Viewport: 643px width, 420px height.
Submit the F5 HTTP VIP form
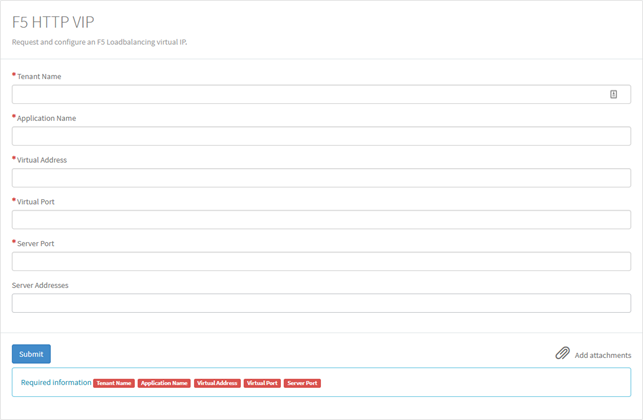[x=31, y=354]
